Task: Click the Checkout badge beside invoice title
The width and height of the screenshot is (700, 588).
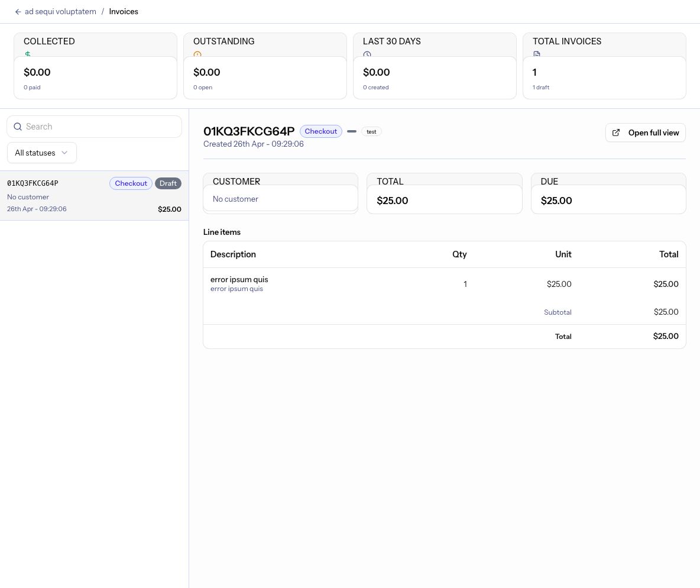Action: (x=320, y=131)
